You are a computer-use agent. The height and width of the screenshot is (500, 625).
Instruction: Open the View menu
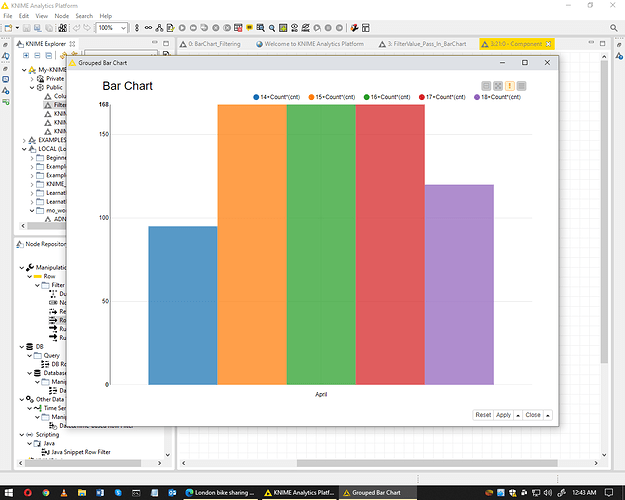click(41, 16)
